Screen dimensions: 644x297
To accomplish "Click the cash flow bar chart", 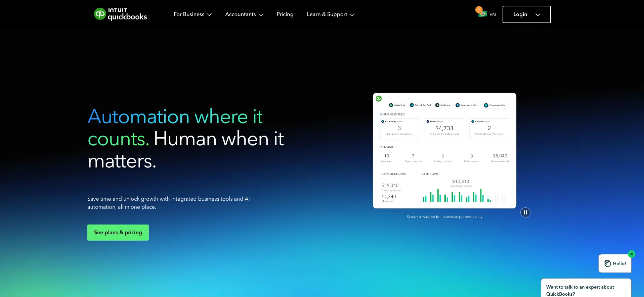I will click(464, 195).
